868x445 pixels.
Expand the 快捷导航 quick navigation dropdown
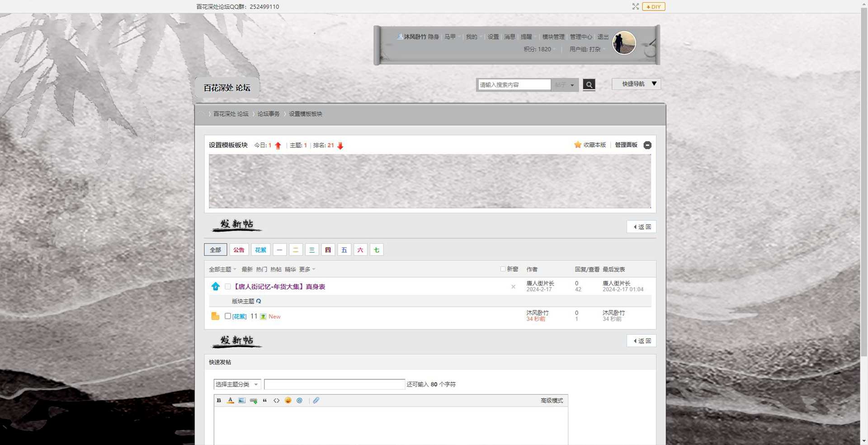[636, 84]
